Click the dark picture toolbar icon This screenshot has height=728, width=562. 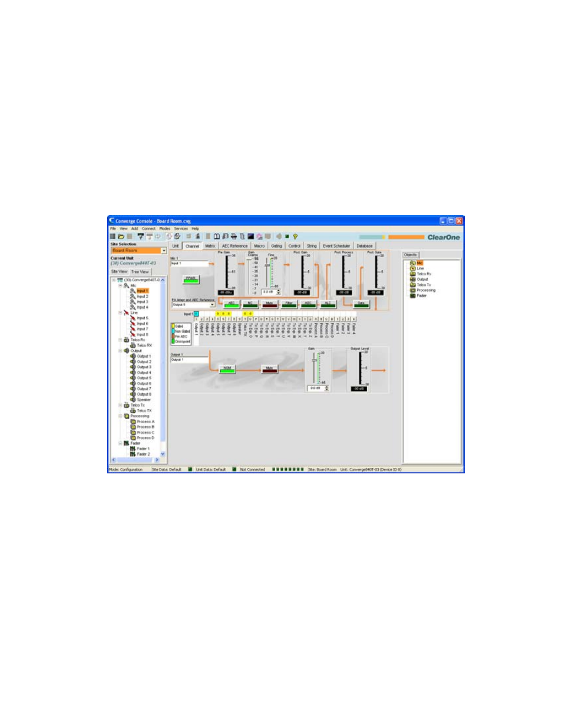[250, 236]
